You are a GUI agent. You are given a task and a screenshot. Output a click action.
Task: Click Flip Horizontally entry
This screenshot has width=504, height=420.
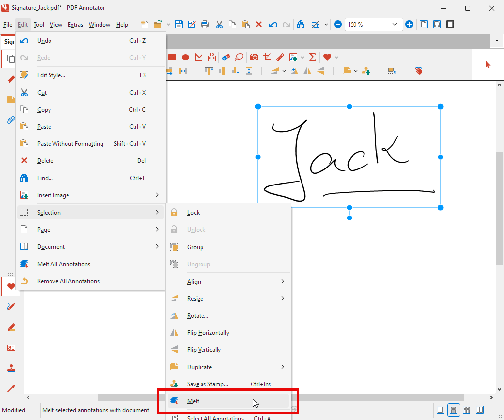[x=208, y=333]
